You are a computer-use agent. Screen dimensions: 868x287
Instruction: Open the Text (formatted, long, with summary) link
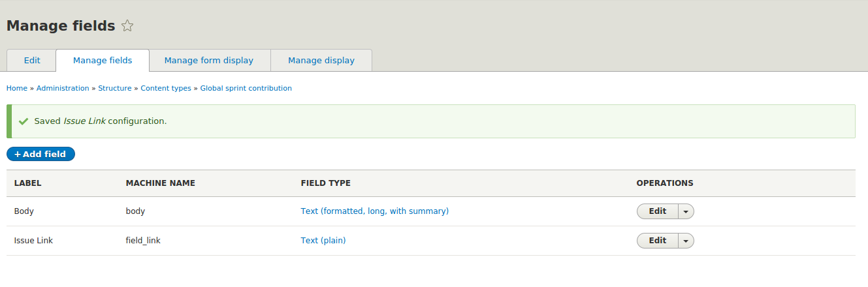pyautogui.click(x=374, y=211)
